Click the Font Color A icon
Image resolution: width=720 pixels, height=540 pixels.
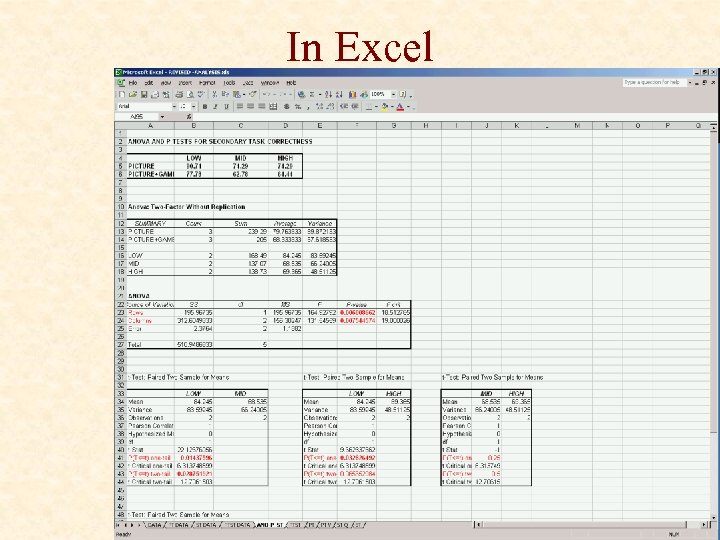[x=400, y=107]
